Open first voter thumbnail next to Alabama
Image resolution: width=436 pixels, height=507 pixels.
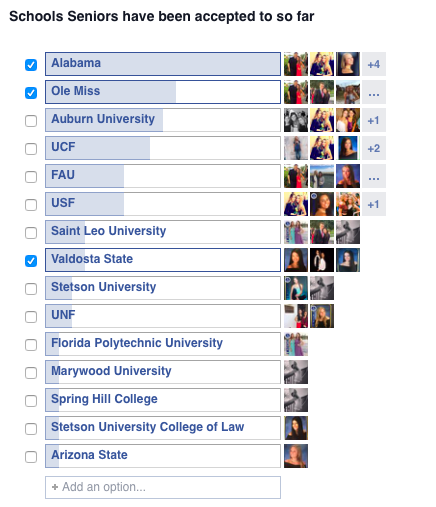pyautogui.click(x=296, y=64)
